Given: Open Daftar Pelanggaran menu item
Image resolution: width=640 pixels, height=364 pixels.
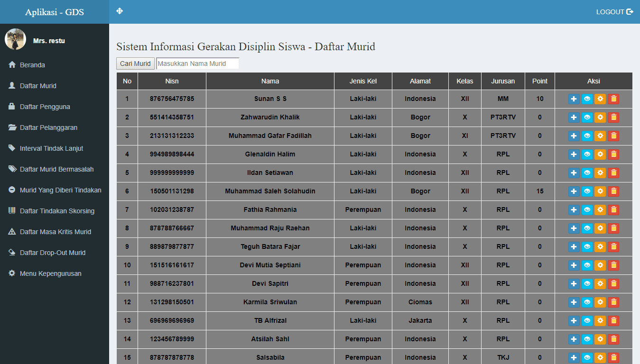Looking at the screenshot, I should point(48,127).
